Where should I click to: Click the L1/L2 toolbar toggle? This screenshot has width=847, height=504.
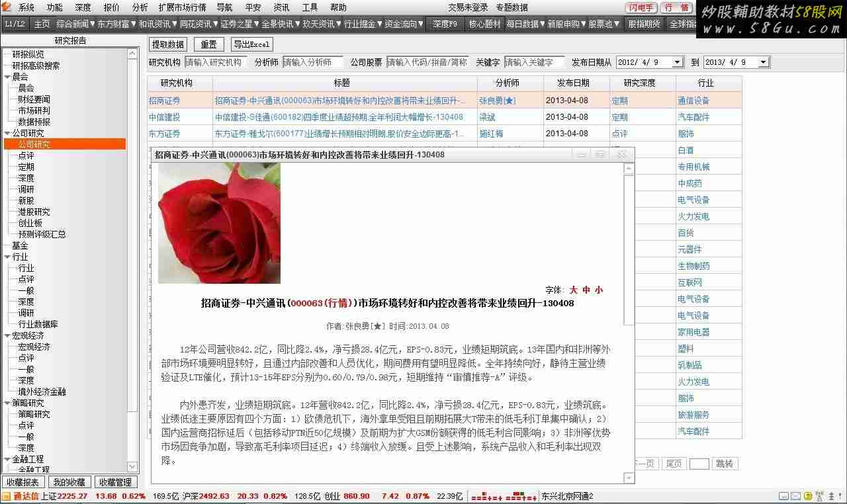tap(15, 24)
